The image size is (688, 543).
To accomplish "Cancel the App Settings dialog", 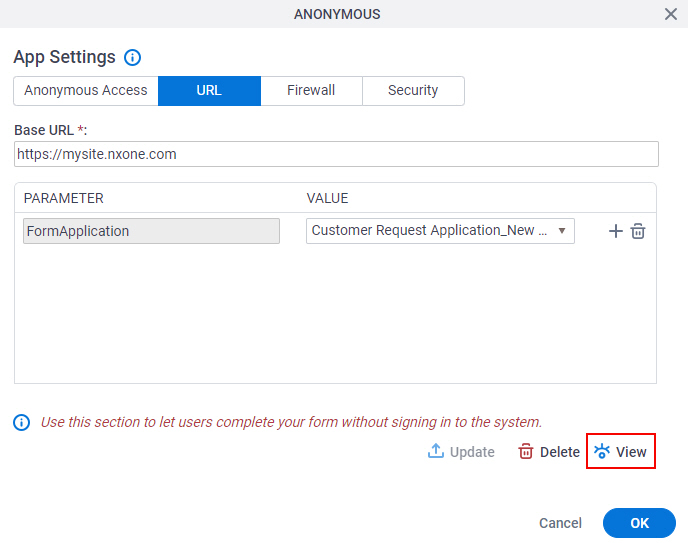I will 560,523.
